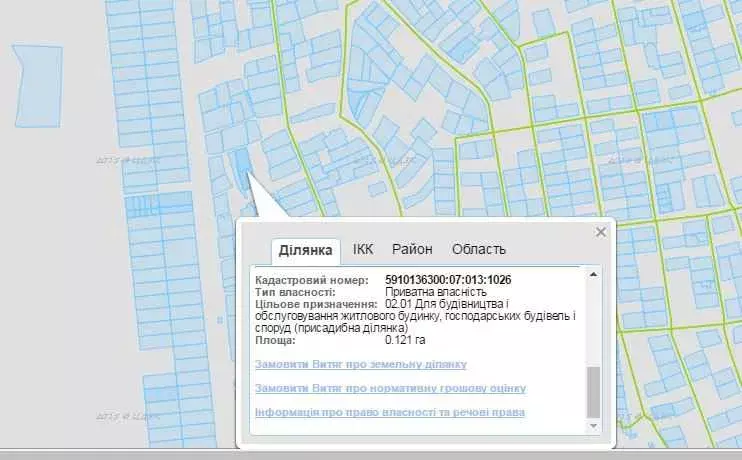This screenshot has width=742, height=460.
Task: Switch to the Ділянка tab
Action: click(x=305, y=250)
